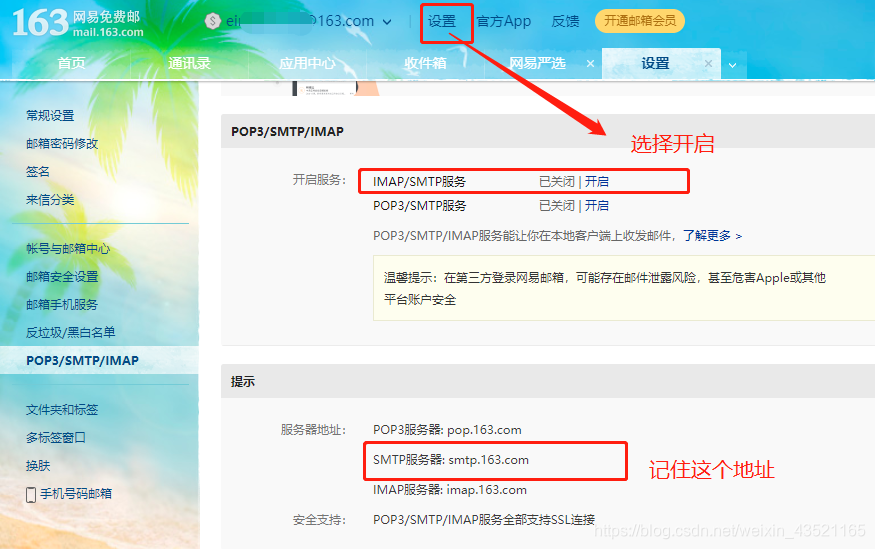This screenshot has width=875, height=549.
Task: Click the phone icon beside 手机号码邮箱
Action: [31, 494]
